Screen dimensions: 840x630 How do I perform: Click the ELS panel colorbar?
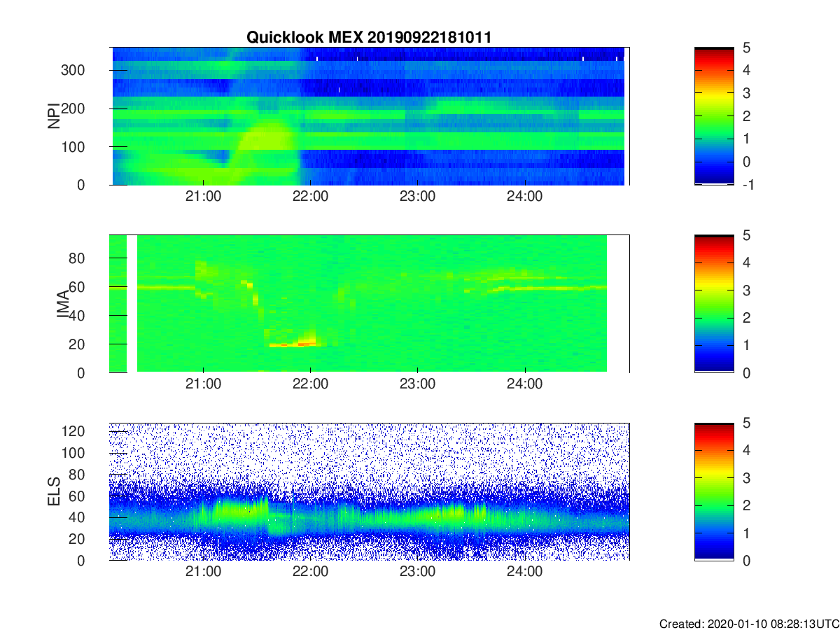[x=714, y=491]
